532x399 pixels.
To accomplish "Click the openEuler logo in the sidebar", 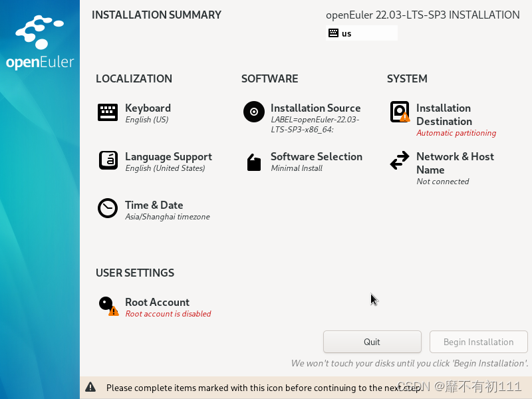I will (40, 42).
